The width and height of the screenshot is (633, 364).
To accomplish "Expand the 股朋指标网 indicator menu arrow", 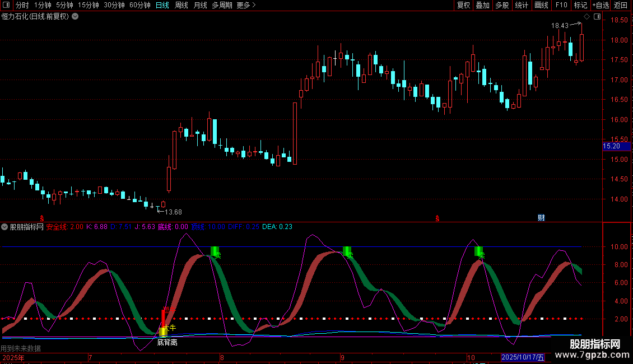I will (x=5, y=227).
